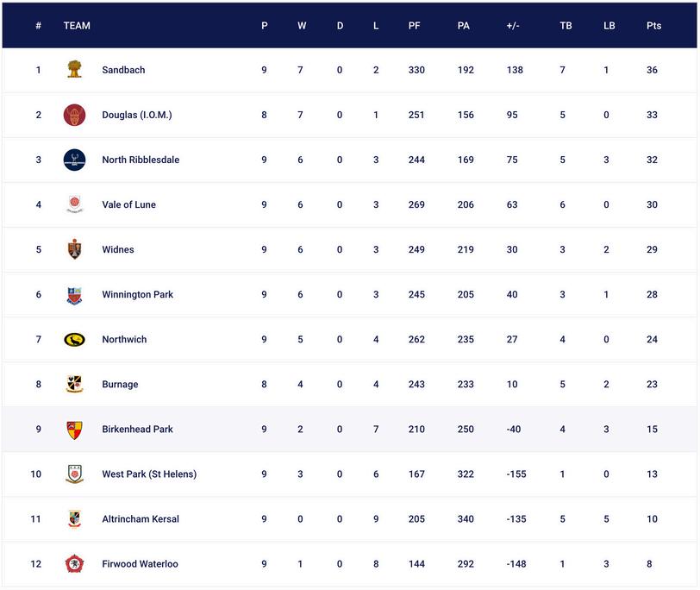Open the West Park (St Helens) team link
The image size is (700, 590).
point(149,474)
